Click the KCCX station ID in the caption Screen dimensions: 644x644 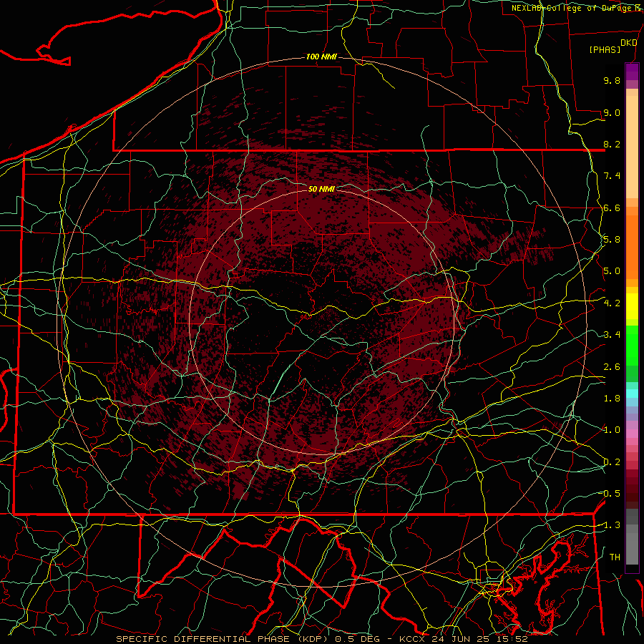(413, 639)
